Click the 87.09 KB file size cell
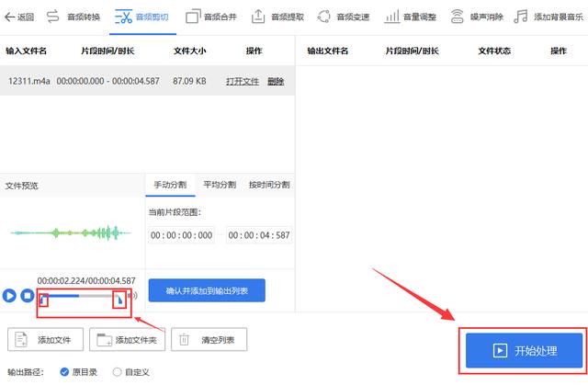This screenshot has width=588, height=385. [189, 81]
